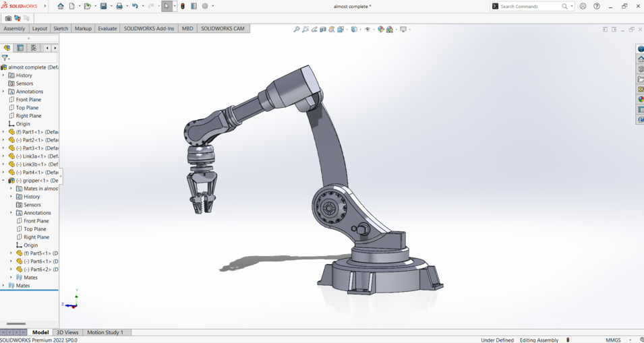
Task: Click the Rebuild traffic light icon
Action: (183, 6)
